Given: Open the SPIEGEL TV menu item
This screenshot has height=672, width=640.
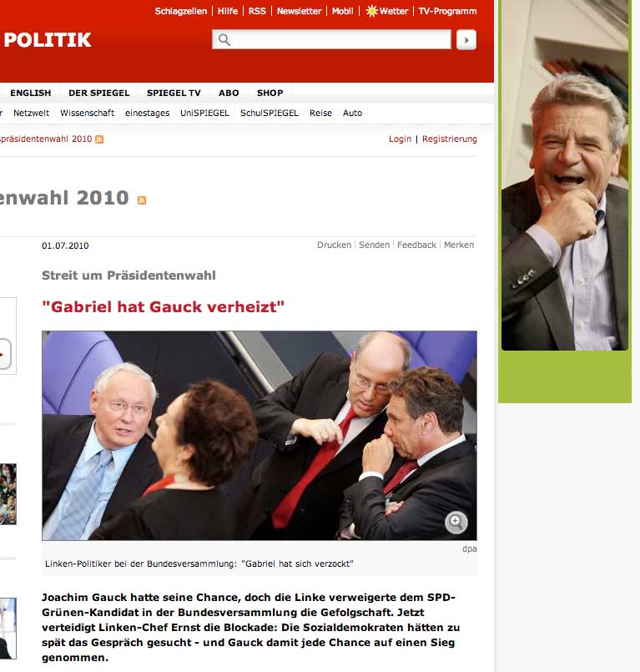Looking at the screenshot, I should coord(174,93).
